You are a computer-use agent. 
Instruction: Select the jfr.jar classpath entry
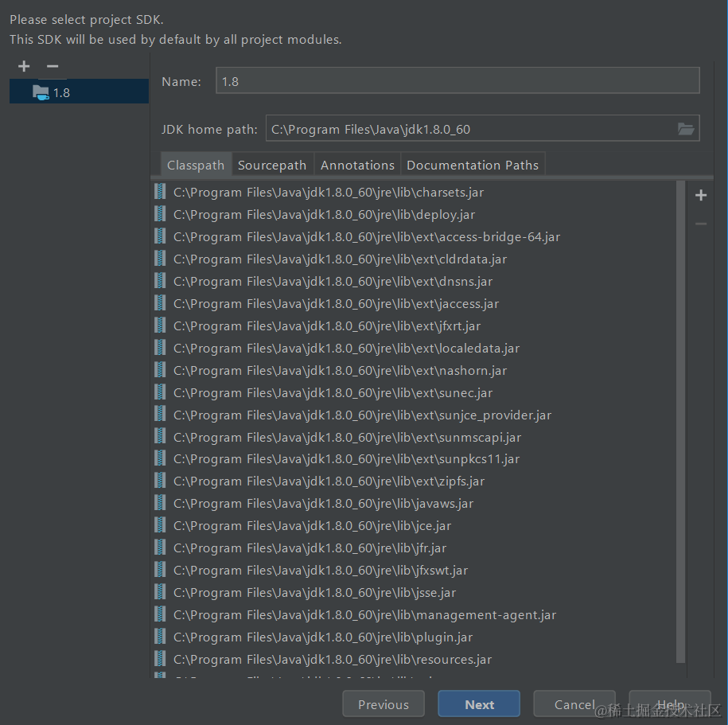click(413, 548)
